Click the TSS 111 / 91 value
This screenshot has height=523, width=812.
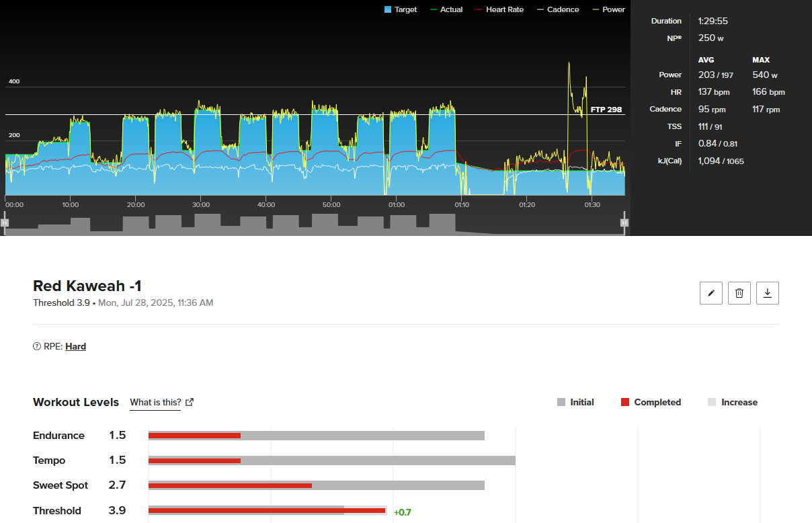pyautogui.click(x=711, y=126)
